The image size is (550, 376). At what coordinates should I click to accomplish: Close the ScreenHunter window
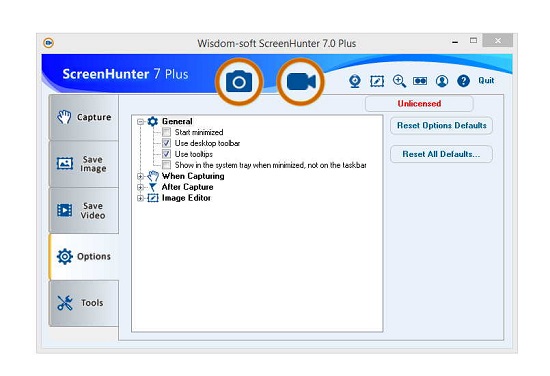pos(497,41)
